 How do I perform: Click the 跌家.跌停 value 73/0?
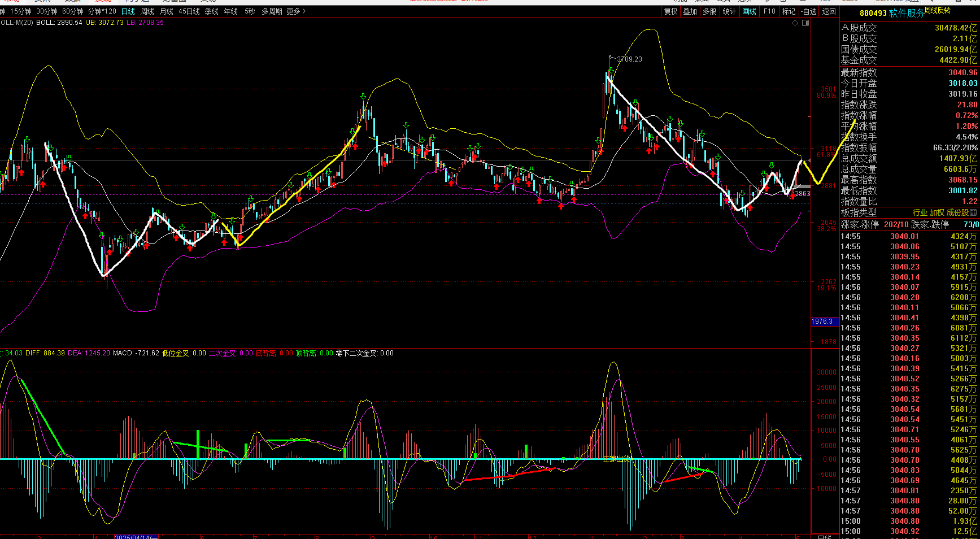point(972,224)
